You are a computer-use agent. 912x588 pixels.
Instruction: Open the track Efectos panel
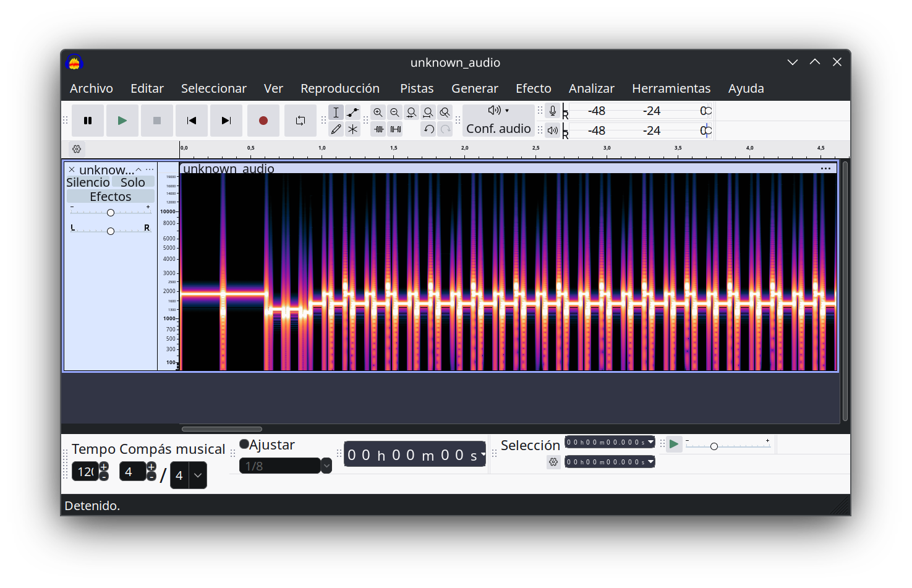110,196
